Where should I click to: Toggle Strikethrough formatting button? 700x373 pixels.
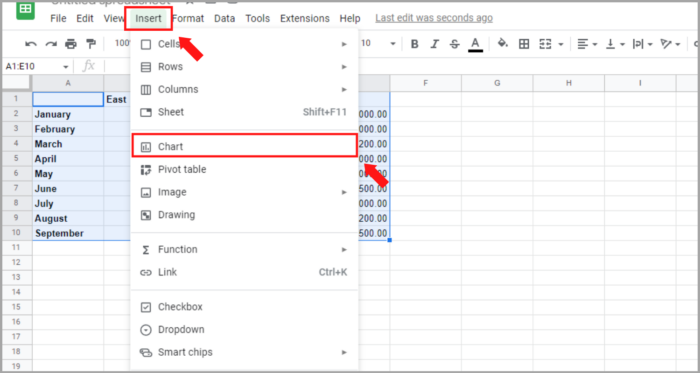click(454, 44)
